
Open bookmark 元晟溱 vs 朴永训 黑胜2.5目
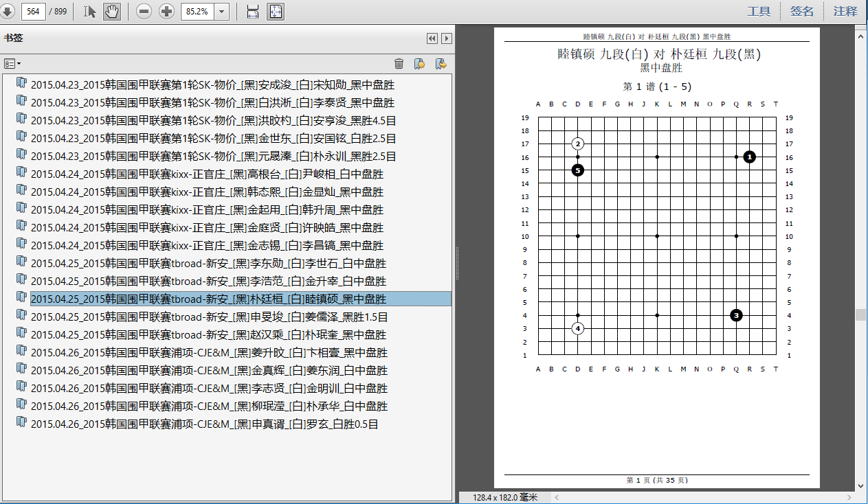click(x=214, y=156)
